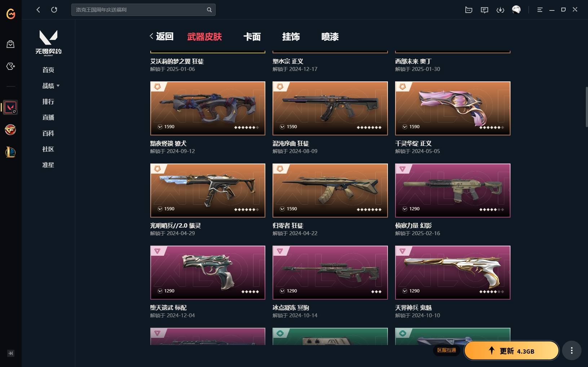The image size is (588, 367).
Task: Open the three-dot more options button
Action: tap(571, 350)
